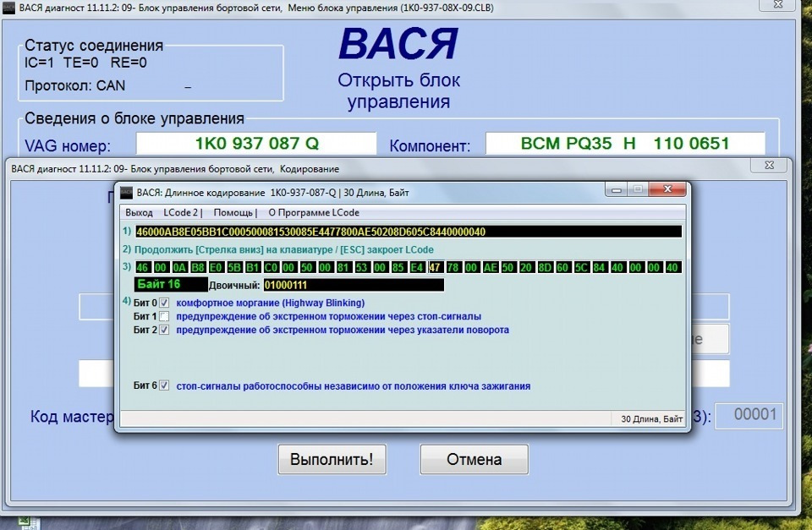Click the Байт 16 indicator label
The height and width of the screenshot is (530, 812).
(x=171, y=285)
